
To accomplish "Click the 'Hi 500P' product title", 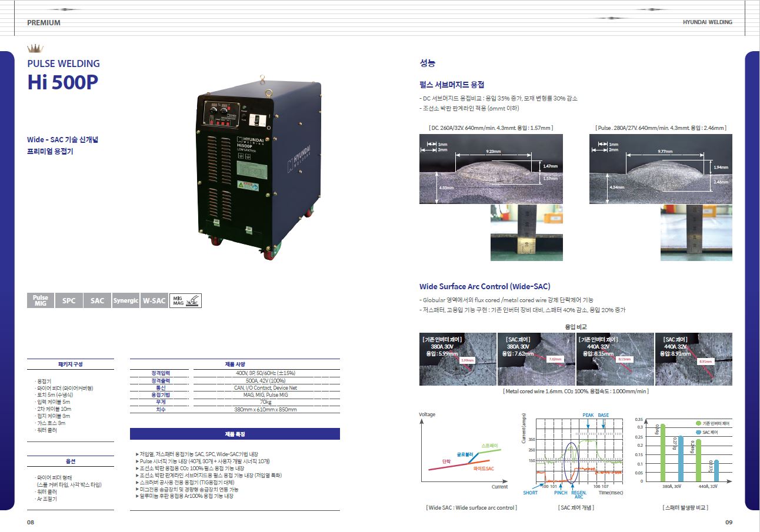I will point(62,83).
